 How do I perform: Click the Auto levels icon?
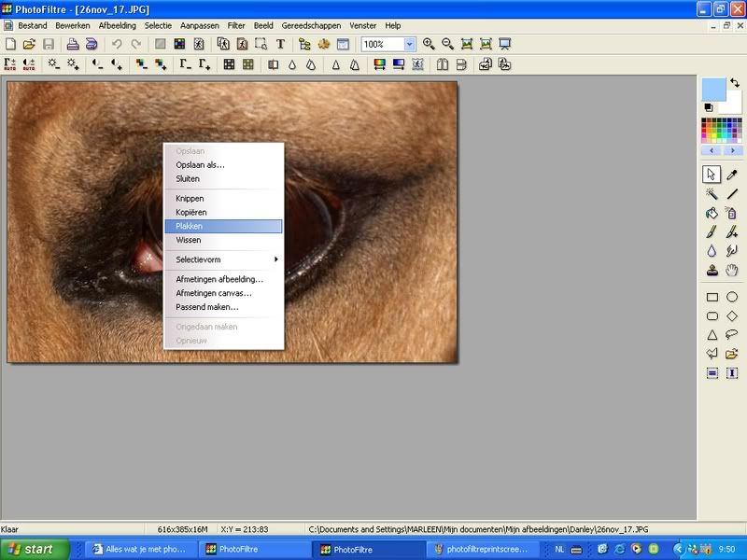pyautogui.click(x=9, y=64)
